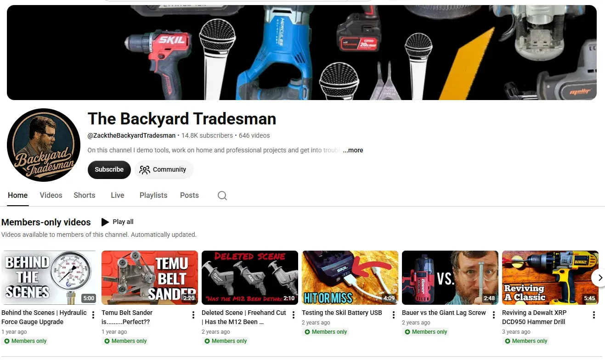Go to the Live tab
The height and width of the screenshot is (364, 605).
coord(118,196)
